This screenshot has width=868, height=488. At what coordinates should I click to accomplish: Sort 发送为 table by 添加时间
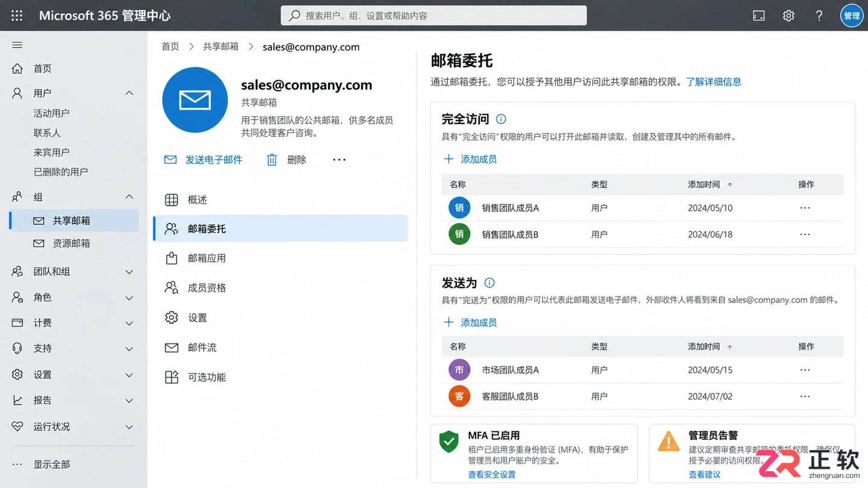[710, 346]
